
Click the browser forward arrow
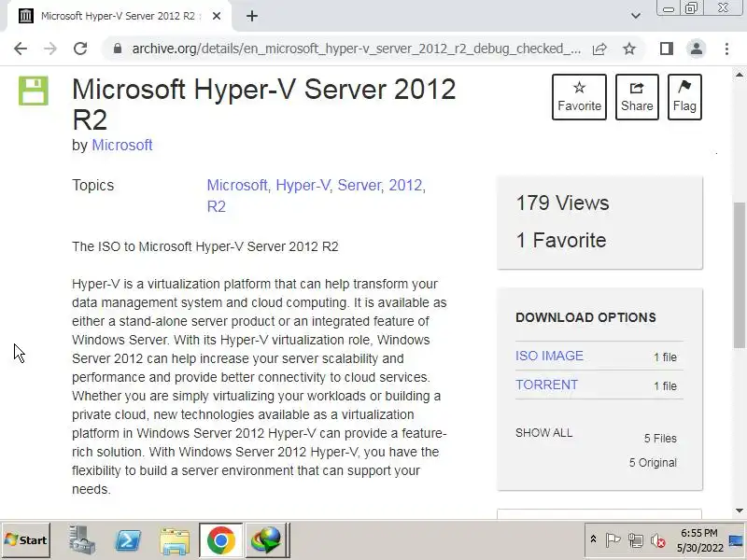pyautogui.click(x=50, y=49)
